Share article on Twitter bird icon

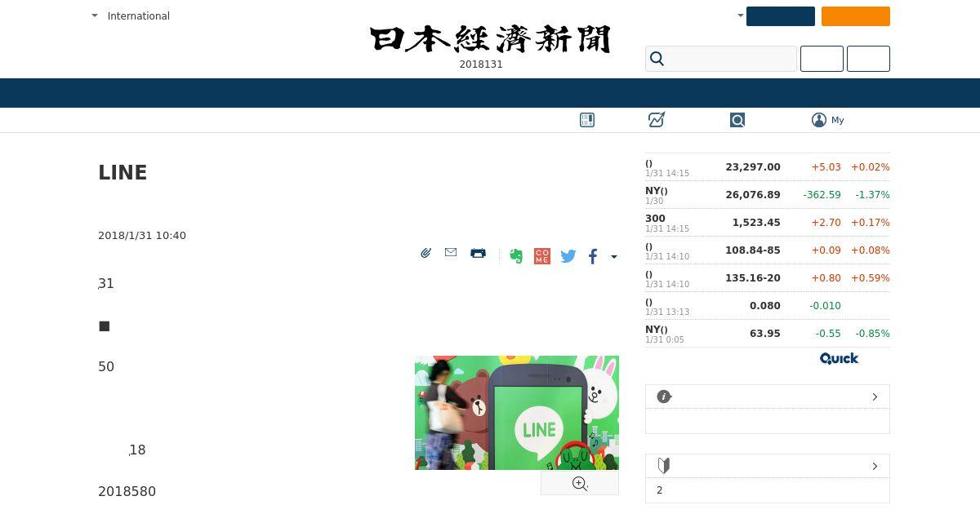pos(568,256)
